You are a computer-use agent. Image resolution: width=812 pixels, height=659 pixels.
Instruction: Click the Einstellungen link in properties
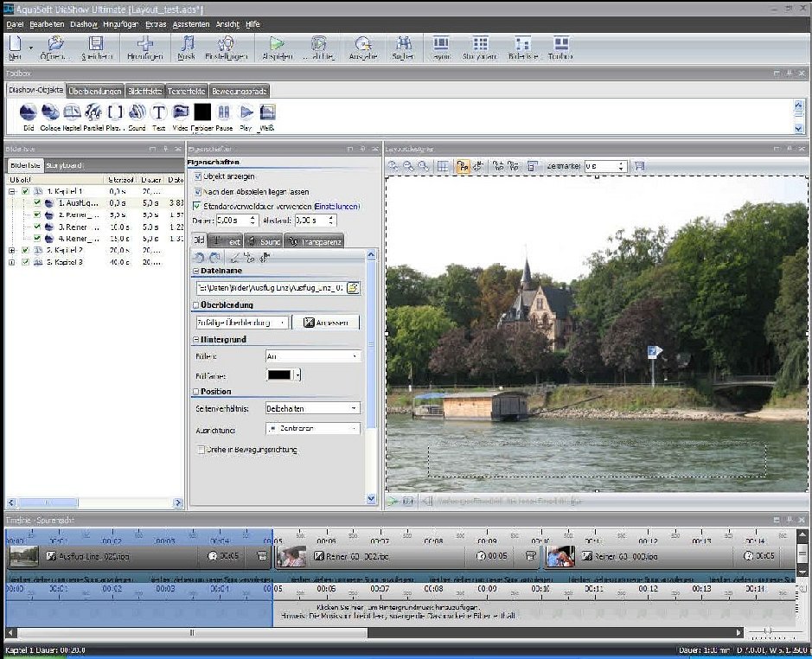coord(336,206)
